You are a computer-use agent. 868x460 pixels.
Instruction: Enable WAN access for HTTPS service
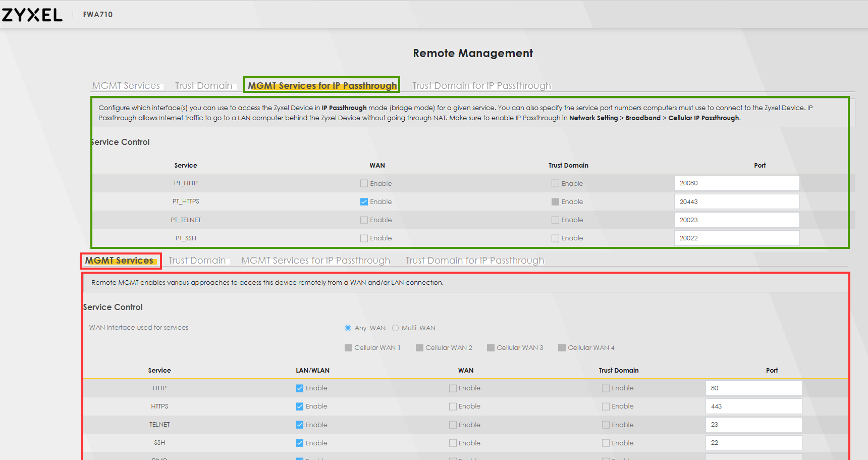tap(453, 406)
